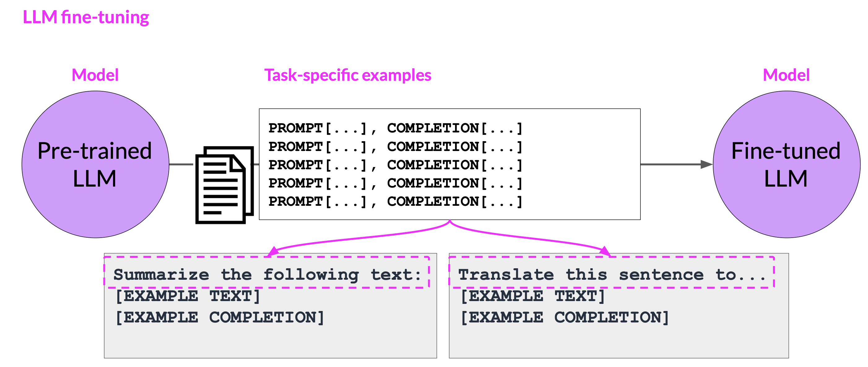Click EXAMPLE TEXT in the Translate box

click(x=533, y=296)
